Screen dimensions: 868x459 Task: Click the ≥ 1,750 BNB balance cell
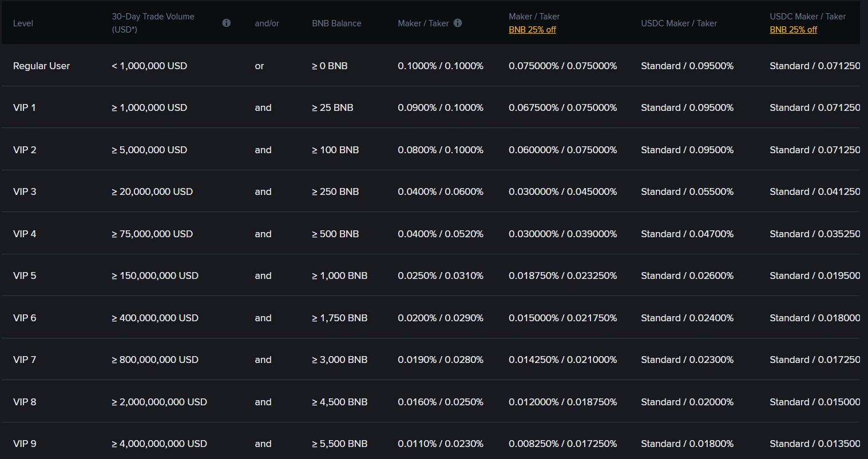click(x=340, y=318)
